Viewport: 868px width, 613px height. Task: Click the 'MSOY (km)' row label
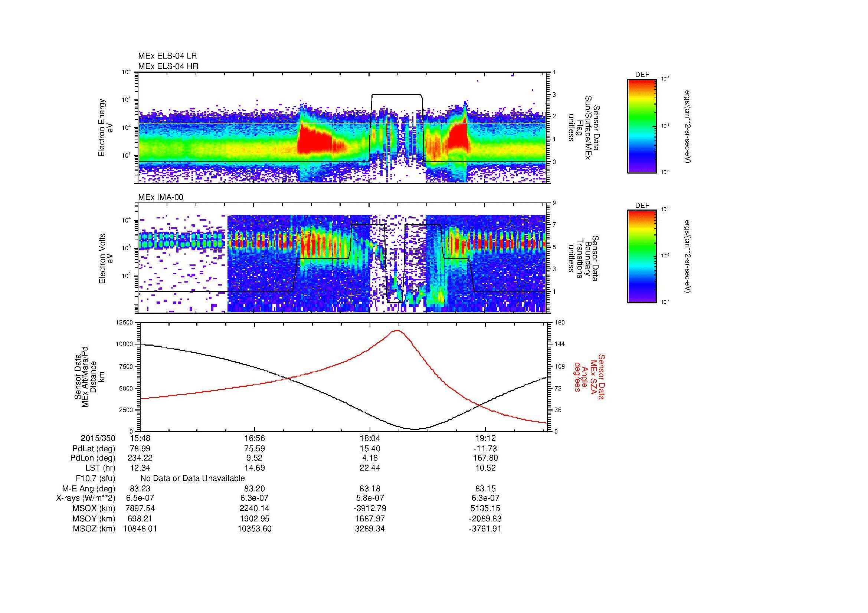[94, 518]
